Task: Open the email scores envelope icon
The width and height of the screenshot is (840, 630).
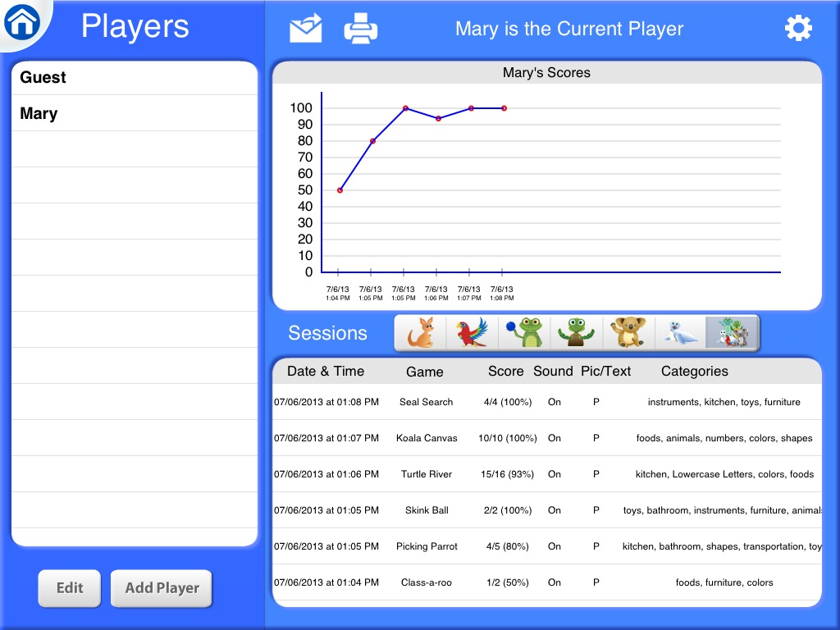Action: coord(306,29)
